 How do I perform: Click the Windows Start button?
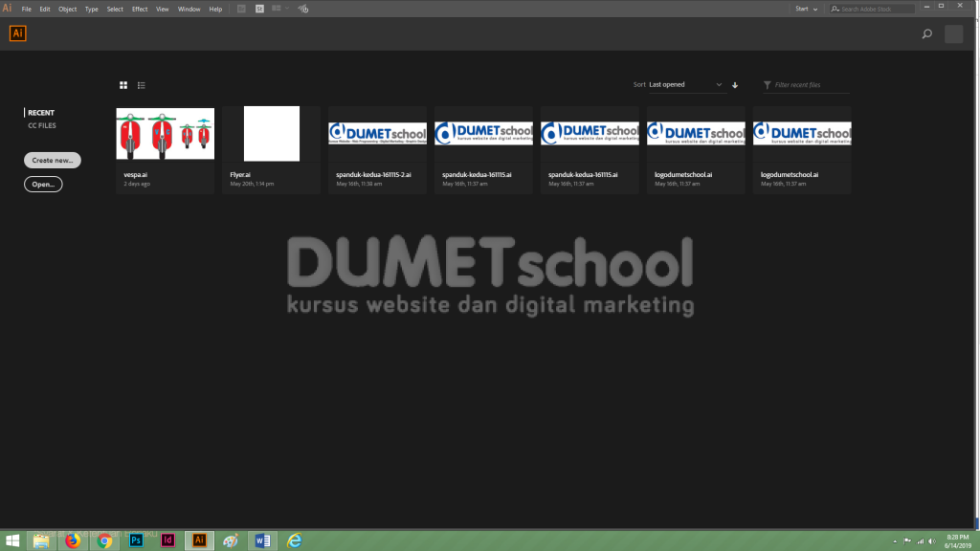coord(12,540)
